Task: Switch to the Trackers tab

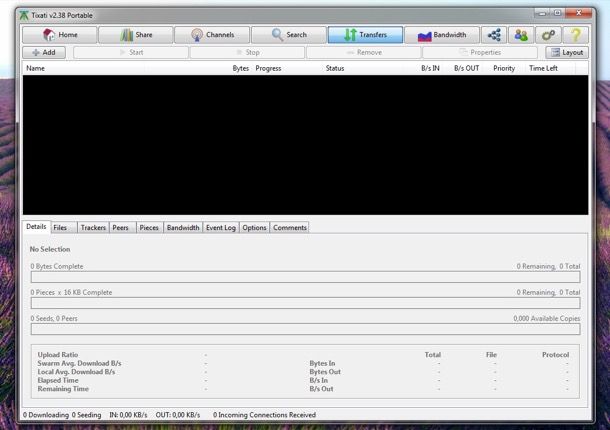Action: (x=93, y=228)
